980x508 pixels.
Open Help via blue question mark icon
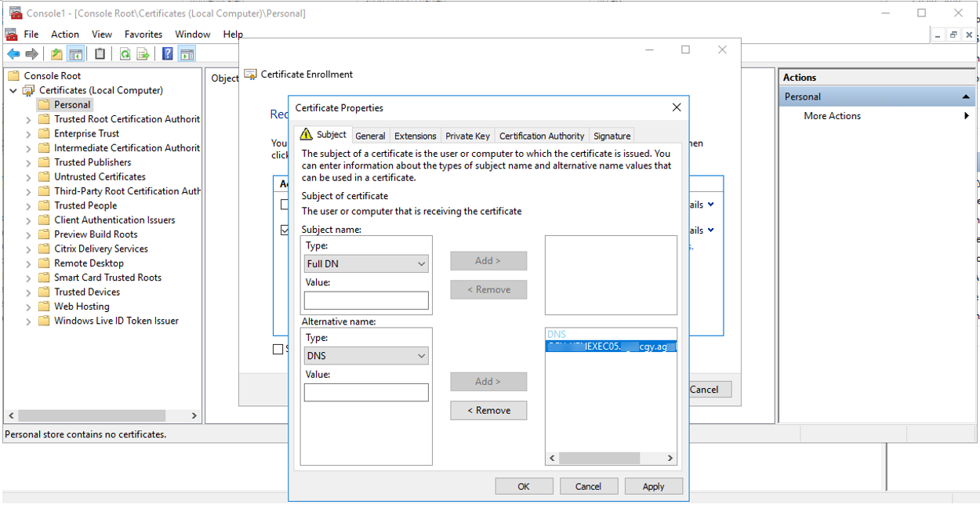click(x=168, y=54)
